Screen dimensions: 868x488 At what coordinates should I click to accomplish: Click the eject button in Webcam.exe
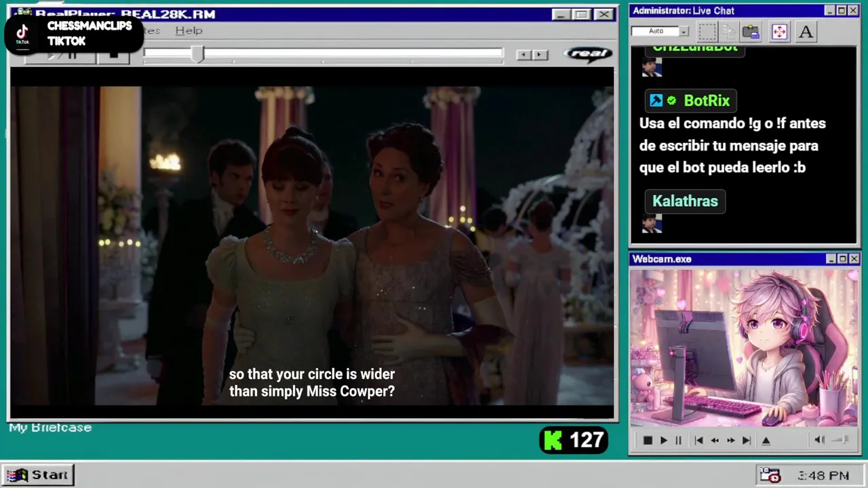click(x=766, y=441)
